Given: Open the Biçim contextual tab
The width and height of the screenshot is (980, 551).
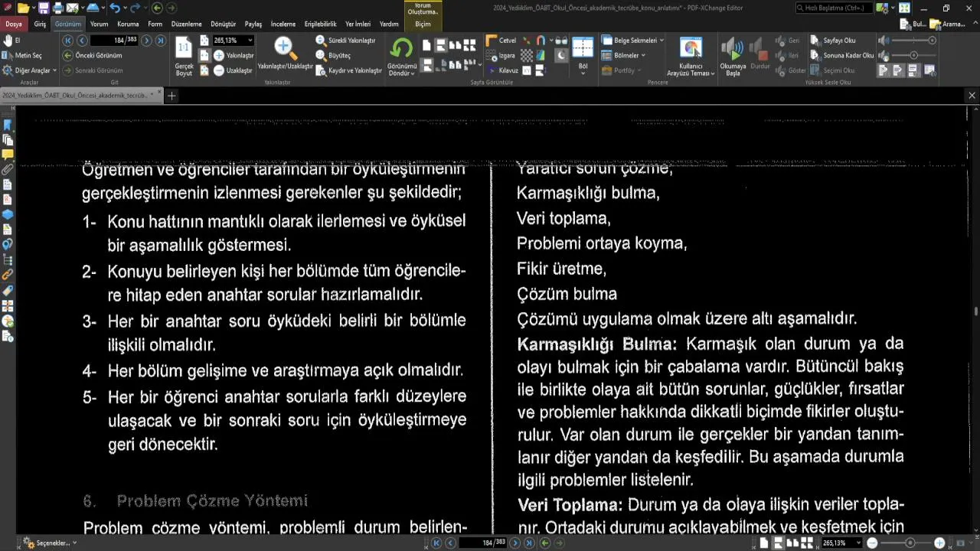Looking at the screenshot, I should coord(423,24).
